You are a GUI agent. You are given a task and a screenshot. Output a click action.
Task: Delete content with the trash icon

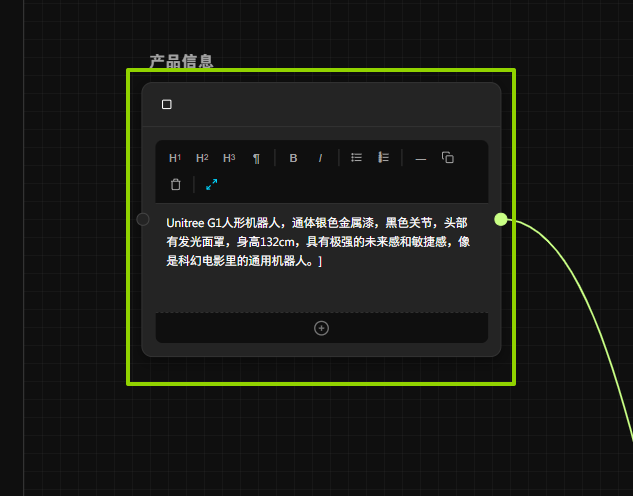point(176,184)
